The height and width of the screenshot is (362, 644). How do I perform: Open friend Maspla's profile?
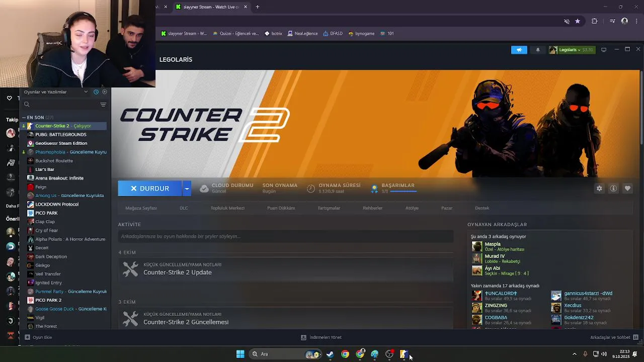(493, 244)
